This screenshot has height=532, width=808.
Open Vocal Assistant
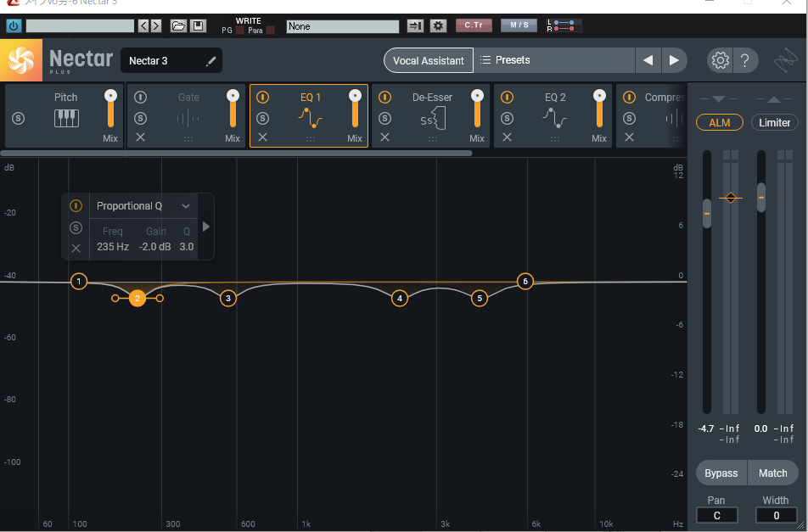(429, 61)
